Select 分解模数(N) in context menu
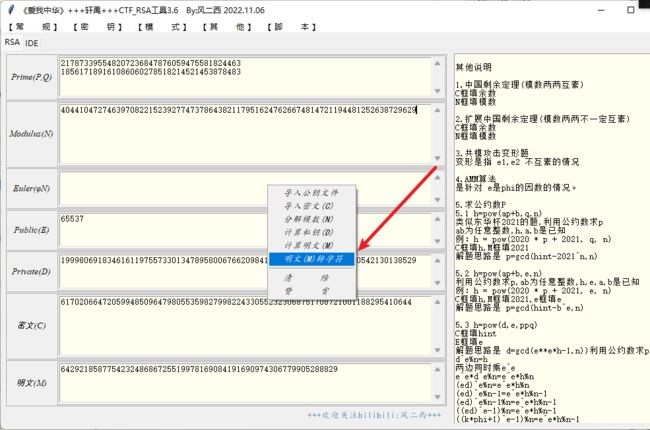Image resolution: width=650 pixels, height=430 pixels. click(x=311, y=218)
